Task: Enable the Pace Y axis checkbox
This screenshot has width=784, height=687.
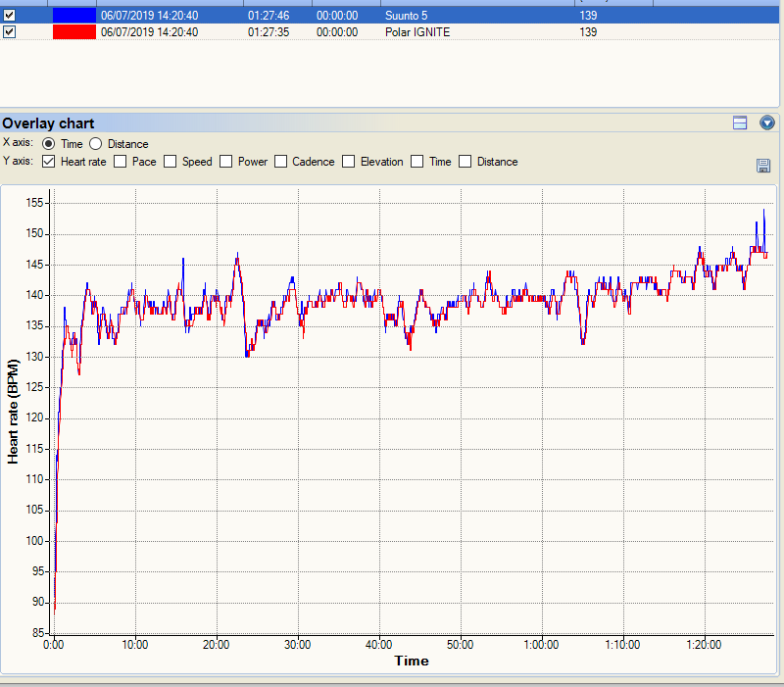Action: click(120, 162)
